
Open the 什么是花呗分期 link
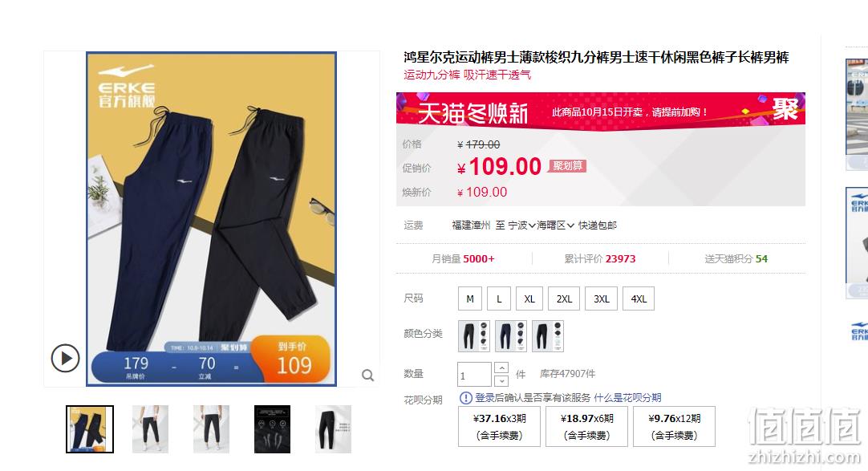click(627, 398)
